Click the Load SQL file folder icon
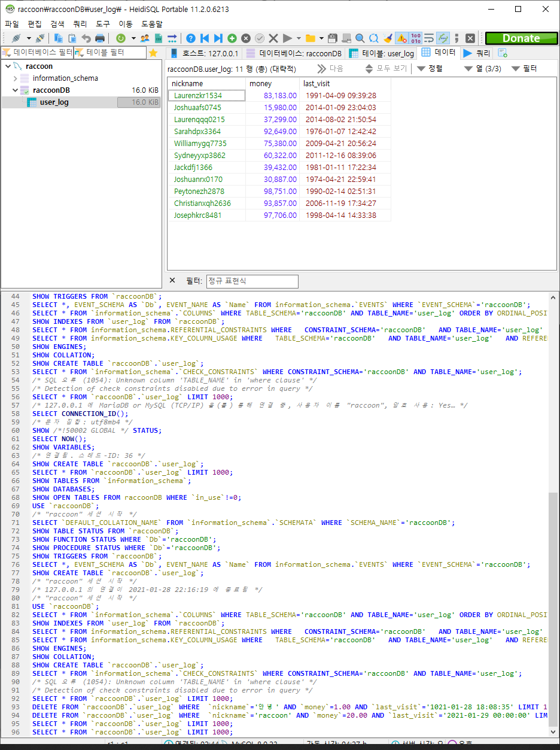 (x=311, y=38)
